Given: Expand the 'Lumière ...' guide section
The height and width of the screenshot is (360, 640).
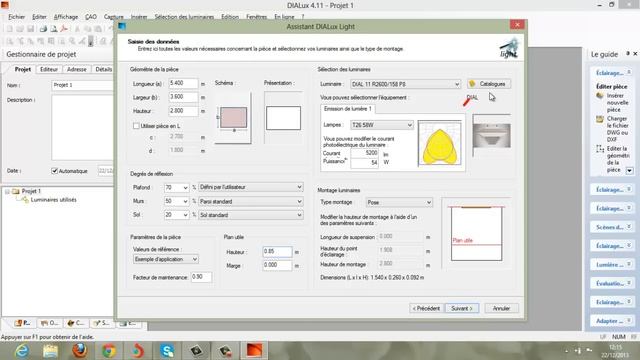Looking at the screenshot, I should 612,264.
